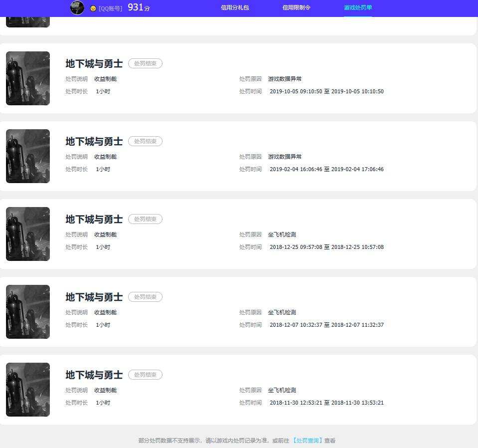Click 游戏数据异常 reason in the 2019-02-04 record

tap(285, 157)
